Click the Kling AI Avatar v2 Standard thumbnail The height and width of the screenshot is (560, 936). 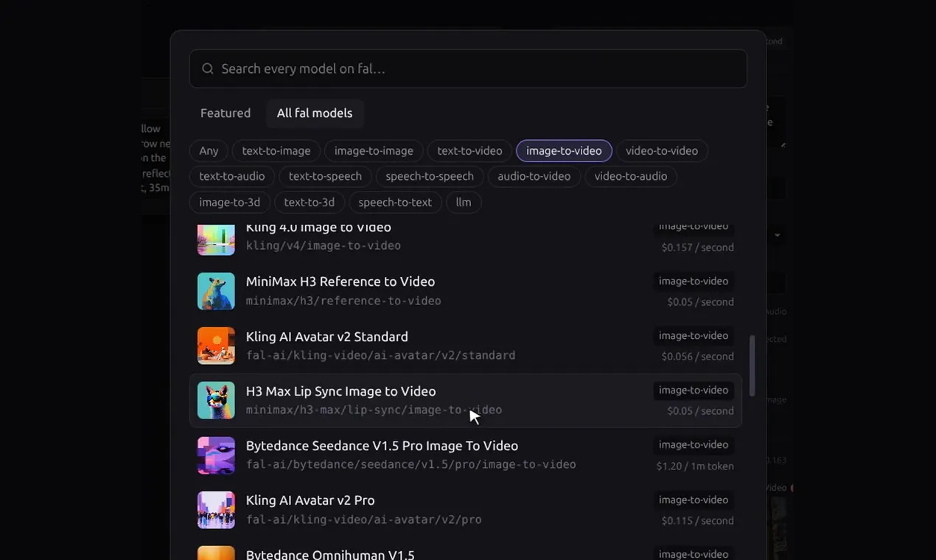pos(216,346)
